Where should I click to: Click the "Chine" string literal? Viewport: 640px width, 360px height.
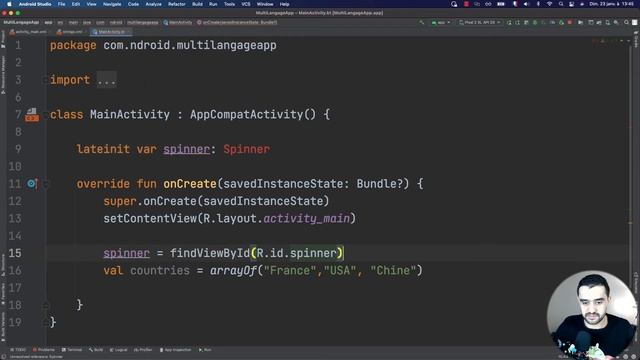[393, 271]
